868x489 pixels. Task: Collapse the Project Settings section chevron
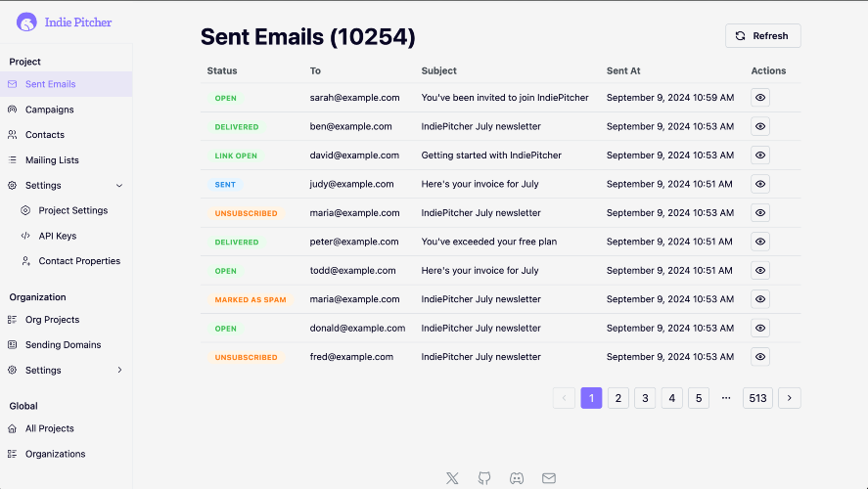[x=119, y=185]
